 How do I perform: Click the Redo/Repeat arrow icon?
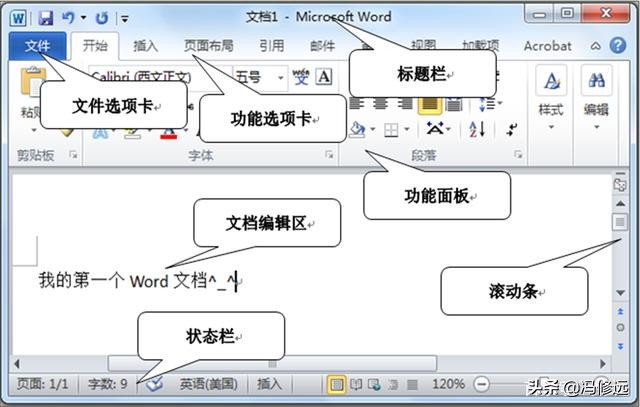click(102, 18)
